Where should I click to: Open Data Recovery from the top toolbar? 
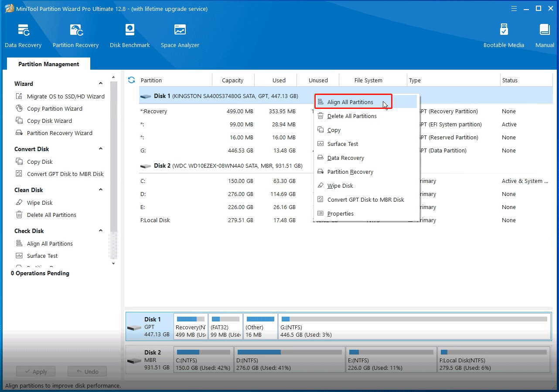pyautogui.click(x=23, y=36)
